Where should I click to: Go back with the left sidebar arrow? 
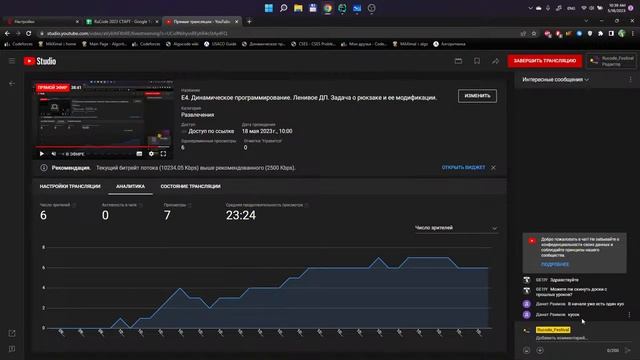click(12, 83)
